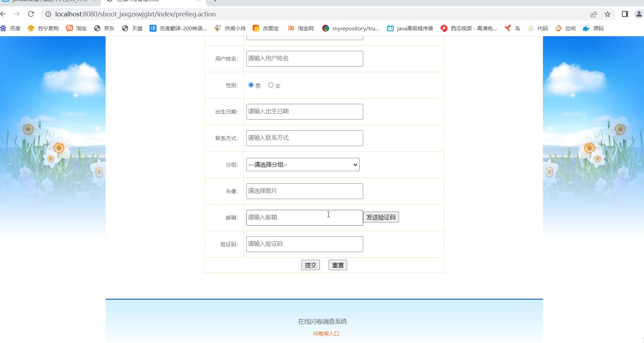
Task: Open the 空间 bookmark
Action: (x=565, y=28)
